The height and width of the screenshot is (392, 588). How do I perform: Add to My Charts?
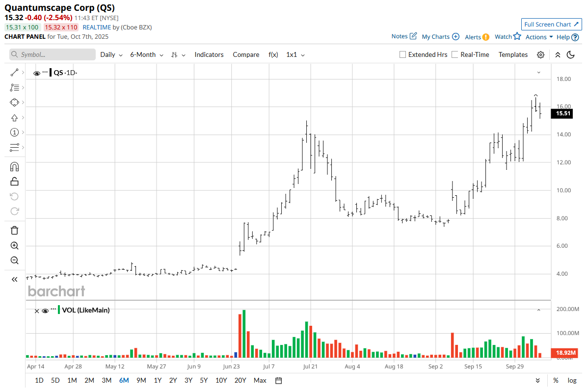[440, 37]
